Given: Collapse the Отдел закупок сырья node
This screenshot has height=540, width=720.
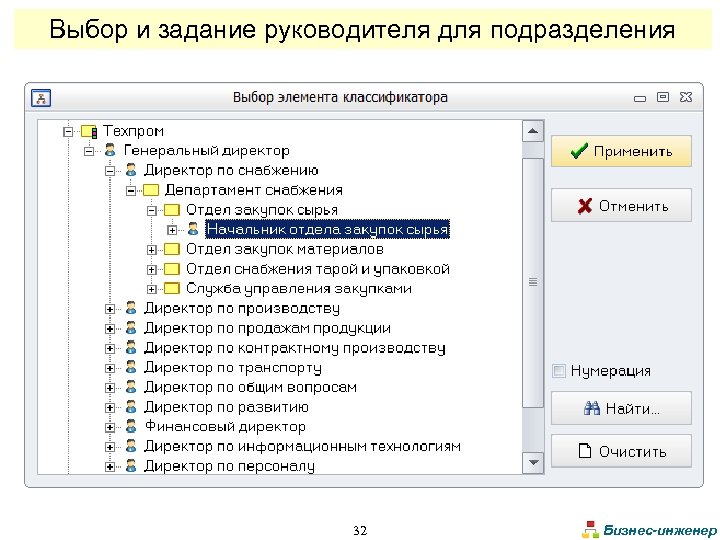Looking at the screenshot, I should [x=152, y=211].
